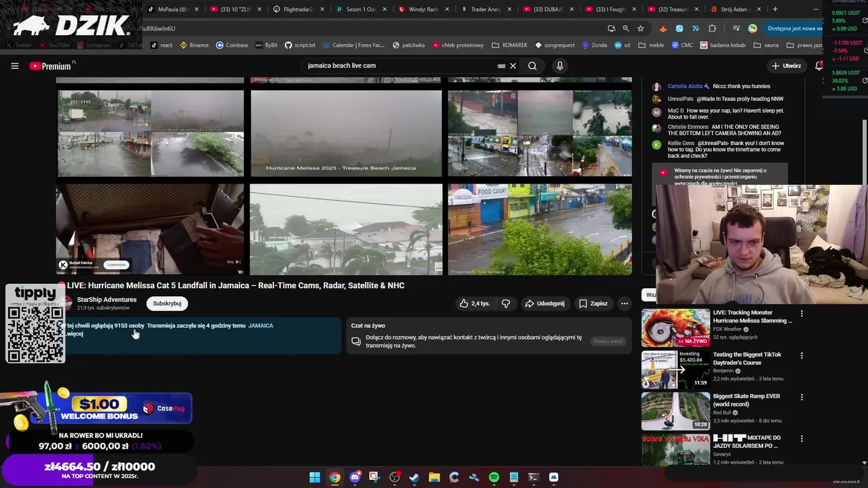The width and height of the screenshot is (868, 488).
Task: Open the Calendar Forex Factory bookmark
Action: [x=354, y=45]
